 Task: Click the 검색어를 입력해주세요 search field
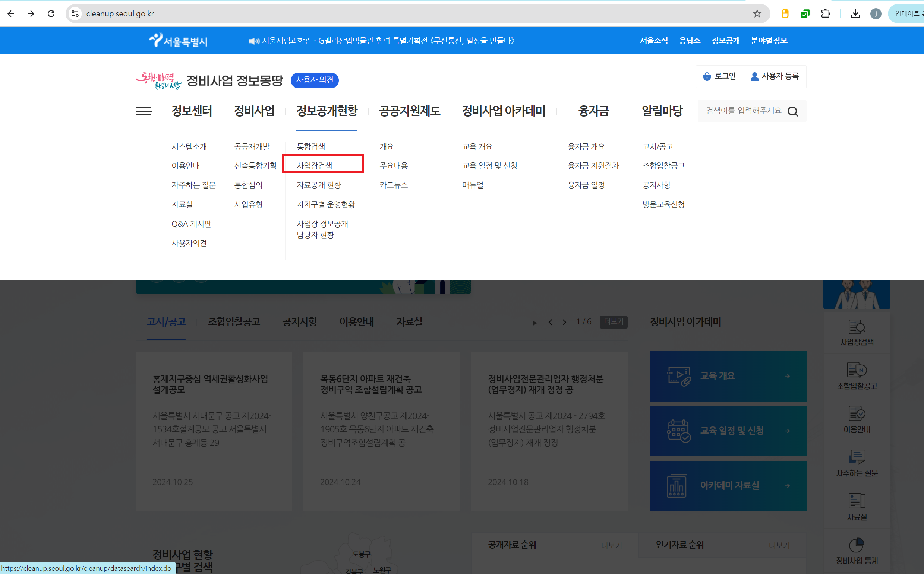743,111
